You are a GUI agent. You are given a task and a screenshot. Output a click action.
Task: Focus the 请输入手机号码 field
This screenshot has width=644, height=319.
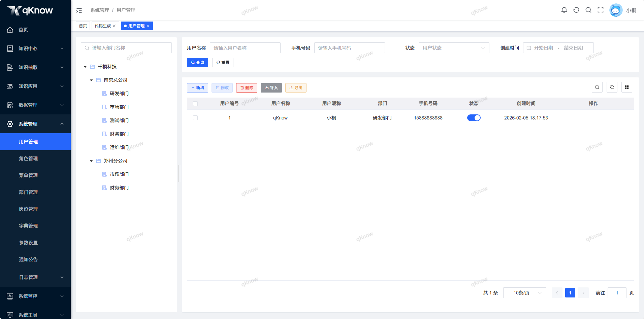[350, 48]
